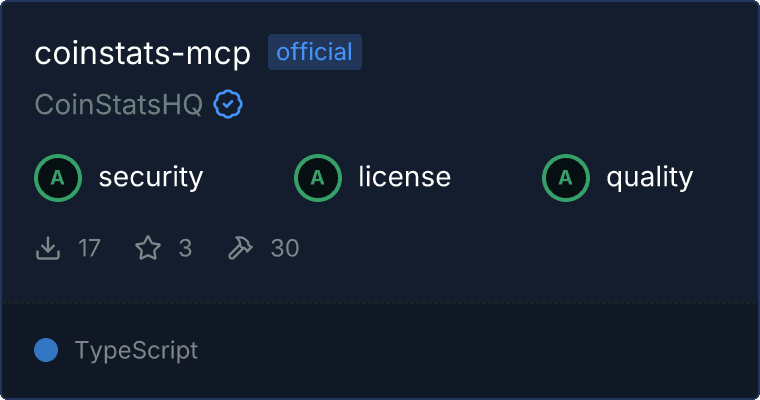
Task: Click the download count 17
Action: click(90, 248)
